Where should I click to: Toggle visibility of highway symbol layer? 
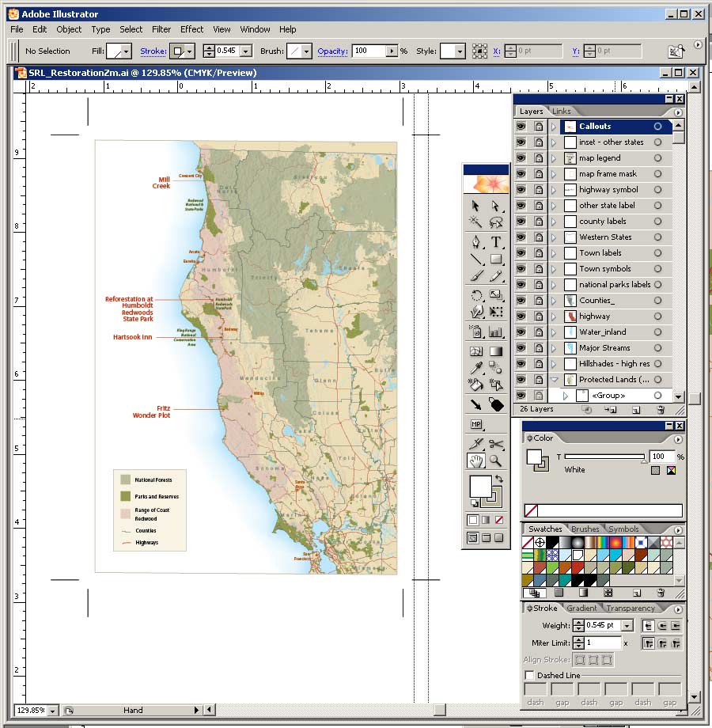[521, 189]
